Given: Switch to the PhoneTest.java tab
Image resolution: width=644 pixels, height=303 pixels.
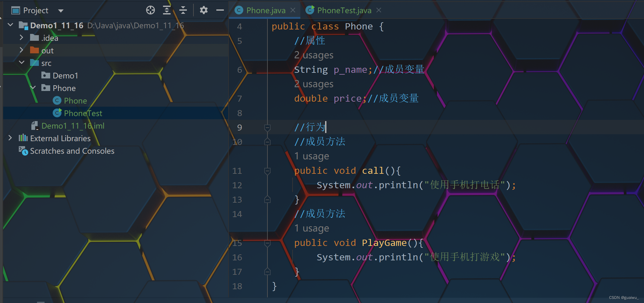Looking at the screenshot, I should [344, 10].
